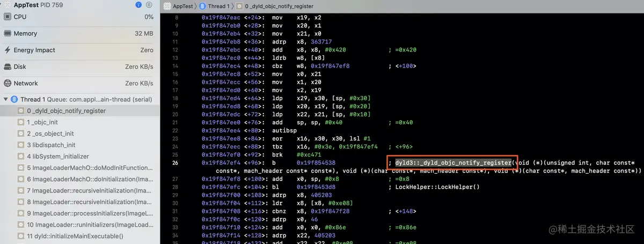Select stack frame 11 dyld::initializeMainExecutable()

click(79, 236)
